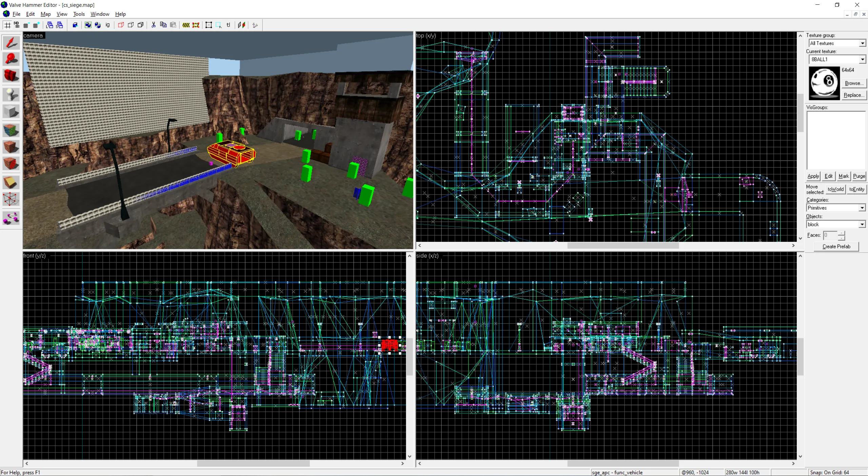
Task: Click the side view horizontal scrollbar thumb
Action: 623,463
